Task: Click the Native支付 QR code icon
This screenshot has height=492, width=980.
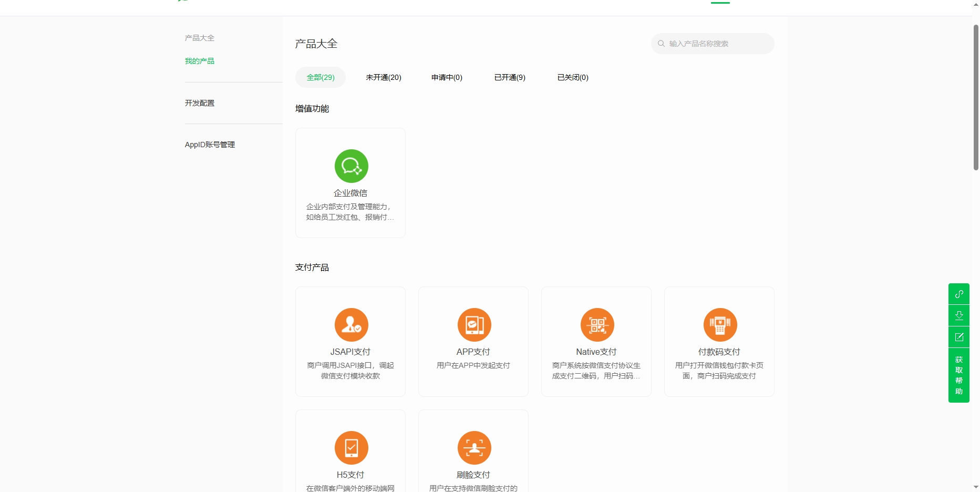Action: (x=597, y=325)
